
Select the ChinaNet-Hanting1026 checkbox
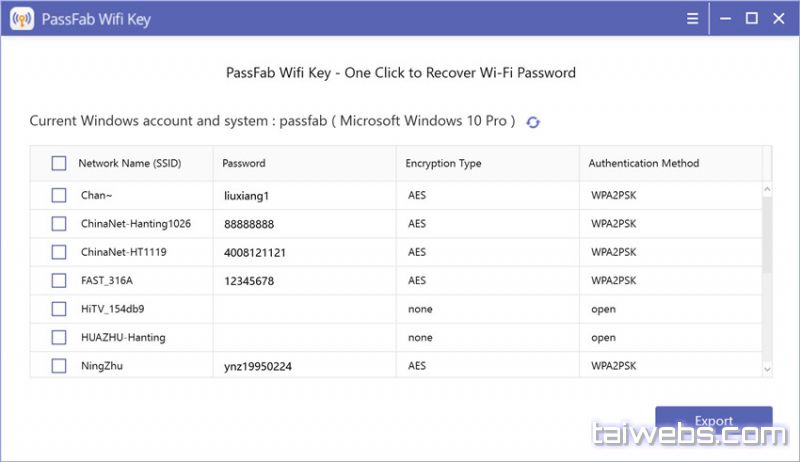pyautogui.click(x=59, y=224)
